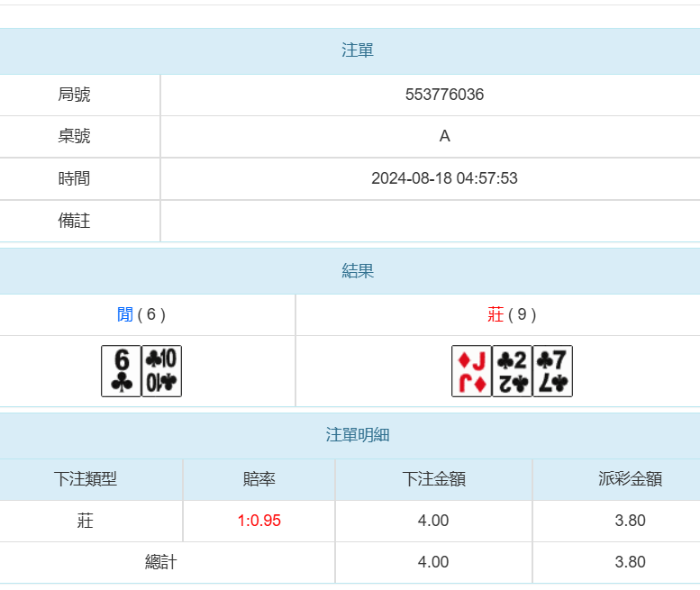
Task: Click the timestamp 2024-08-18 04:57:53
Action: click(x=444, y=178)
